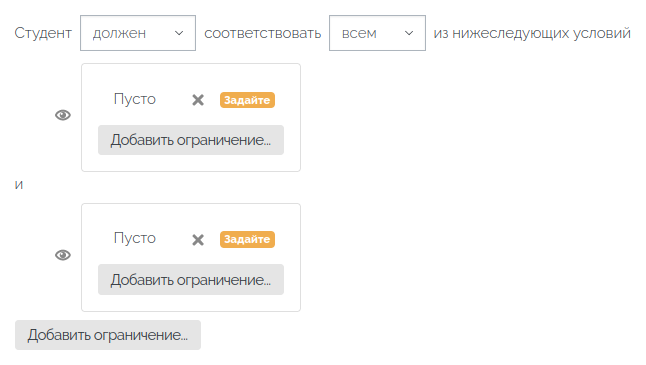Click 'Добавить ограничение...' in second nested set
The image size is (646, 365).
(191, 280)
